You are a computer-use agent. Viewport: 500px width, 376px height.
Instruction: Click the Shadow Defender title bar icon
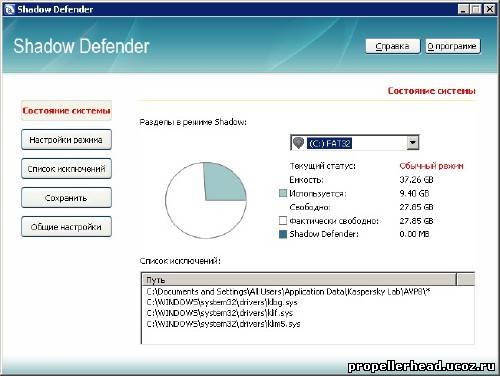tap(9, 9)
